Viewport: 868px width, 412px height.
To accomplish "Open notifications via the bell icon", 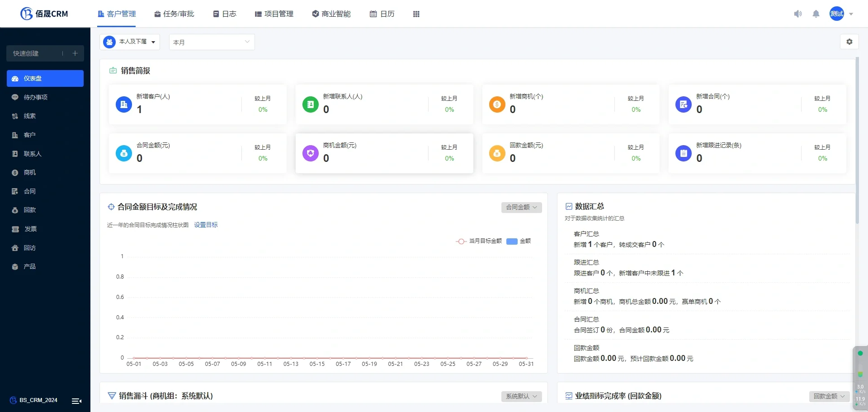I will tap(816, 14).
